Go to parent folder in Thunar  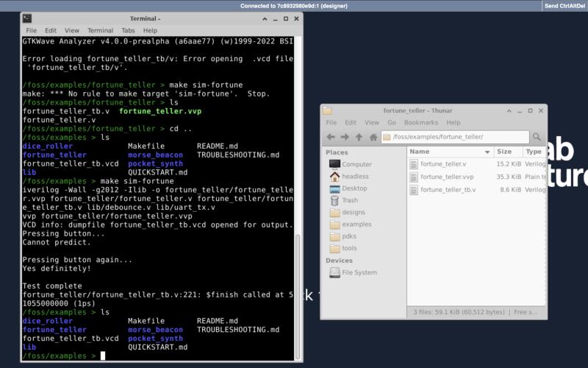[x=359, y=137]
